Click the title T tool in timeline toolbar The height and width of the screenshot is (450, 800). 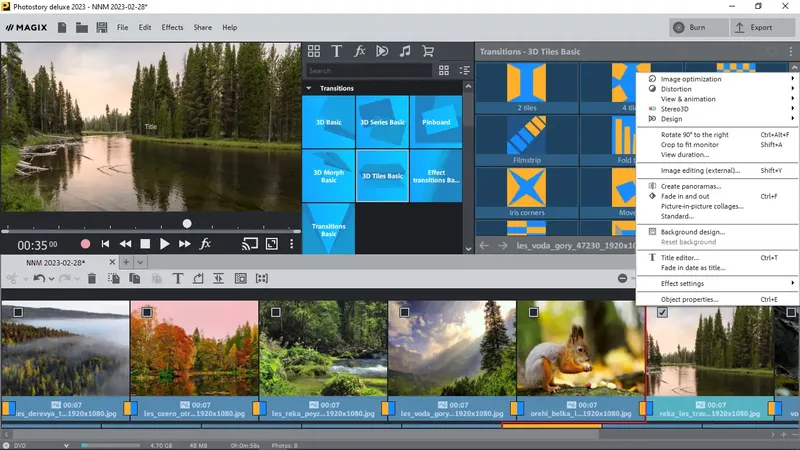178,279
